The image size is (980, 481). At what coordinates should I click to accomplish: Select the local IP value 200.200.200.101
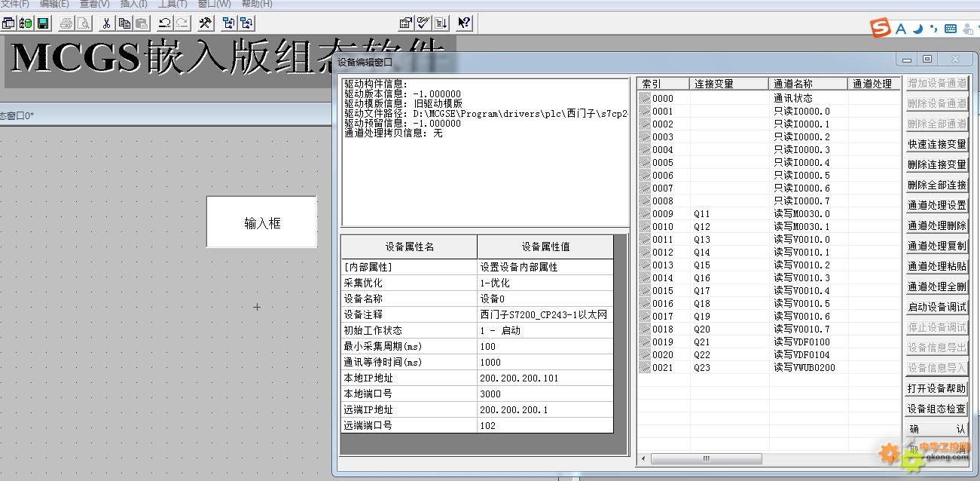click(545, 378)
